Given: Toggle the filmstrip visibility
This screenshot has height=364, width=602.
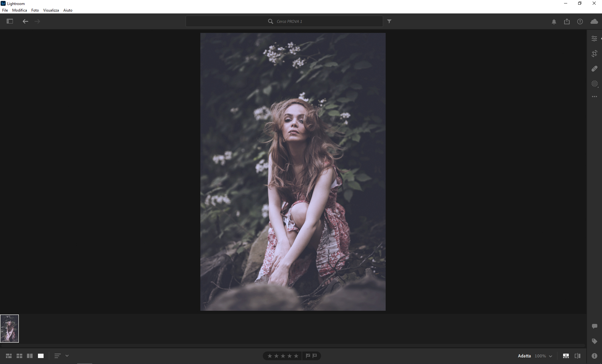Looking at the screenshot, I should (x=566, y=356).
